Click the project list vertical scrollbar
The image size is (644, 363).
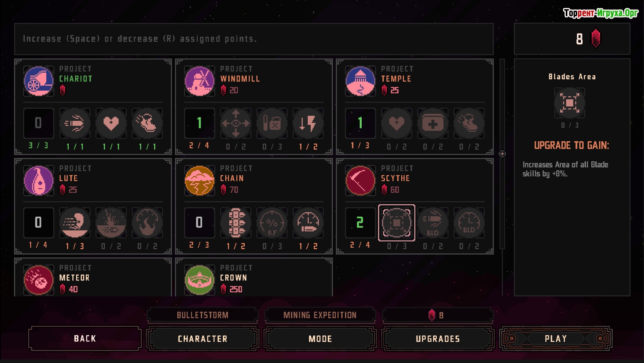coord(502,154)
